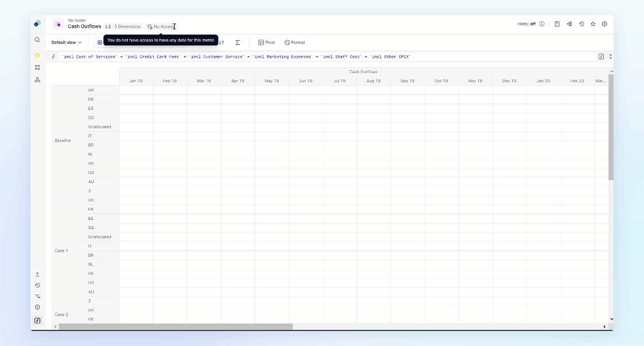Open the app logo home icon
644x346 pixels.
(37, 24)
